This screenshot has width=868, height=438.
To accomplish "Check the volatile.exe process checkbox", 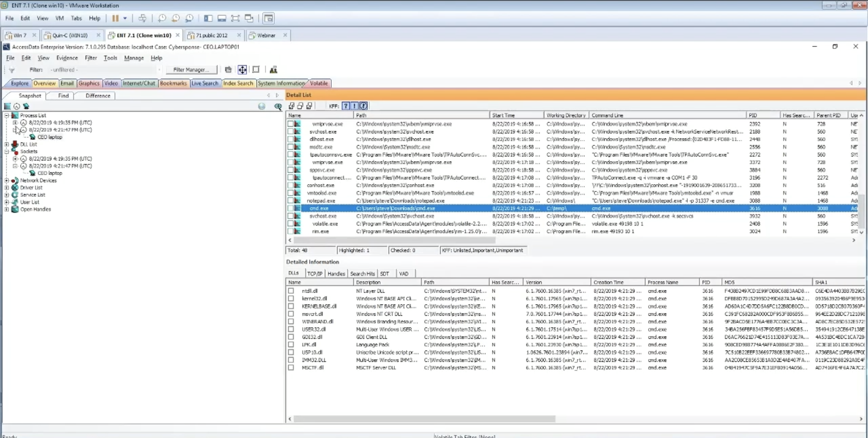I will click(291, 224).
